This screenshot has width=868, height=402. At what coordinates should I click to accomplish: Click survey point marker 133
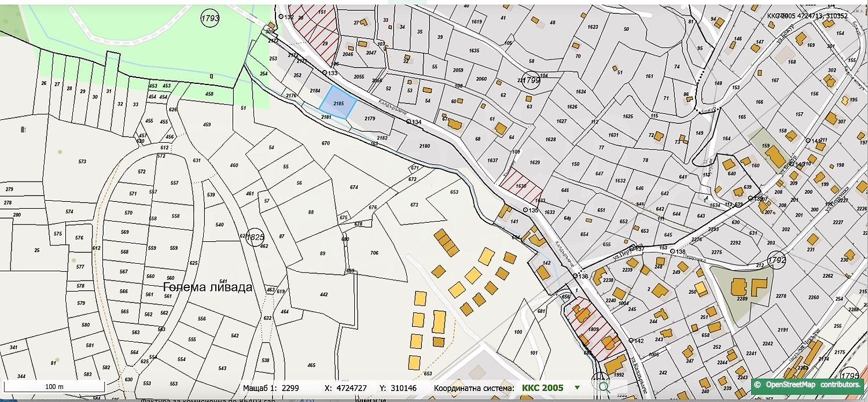tap(325, 73)
